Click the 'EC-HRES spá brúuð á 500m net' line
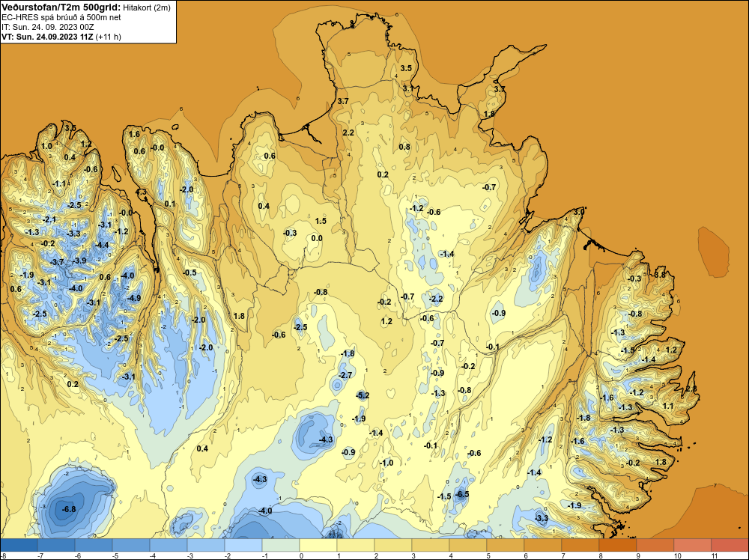 (x=61, y=17)
